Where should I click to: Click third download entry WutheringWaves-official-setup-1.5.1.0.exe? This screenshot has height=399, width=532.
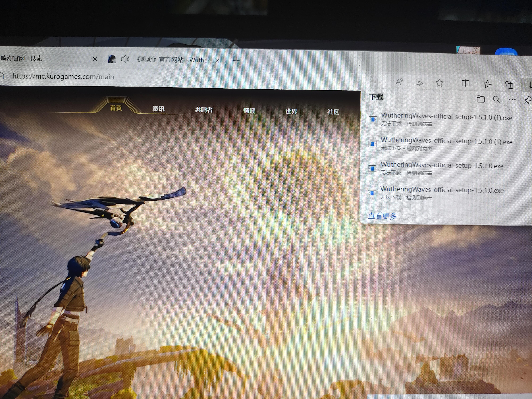point(442,168)
